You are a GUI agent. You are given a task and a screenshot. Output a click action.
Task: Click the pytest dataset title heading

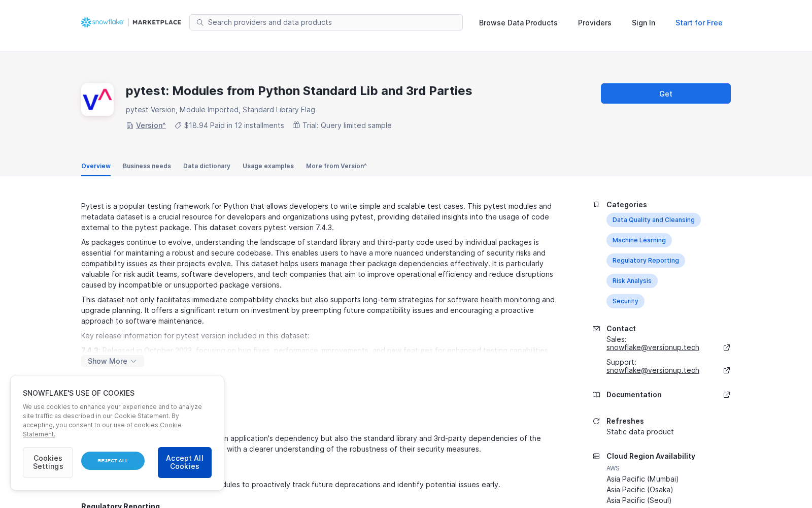click(299, 91)
